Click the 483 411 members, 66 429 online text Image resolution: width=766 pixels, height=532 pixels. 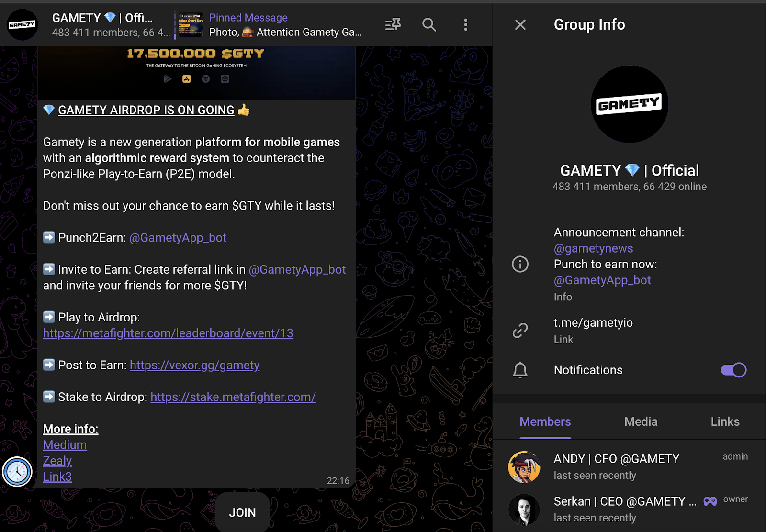pyautogui.click(x=630, y=187)
